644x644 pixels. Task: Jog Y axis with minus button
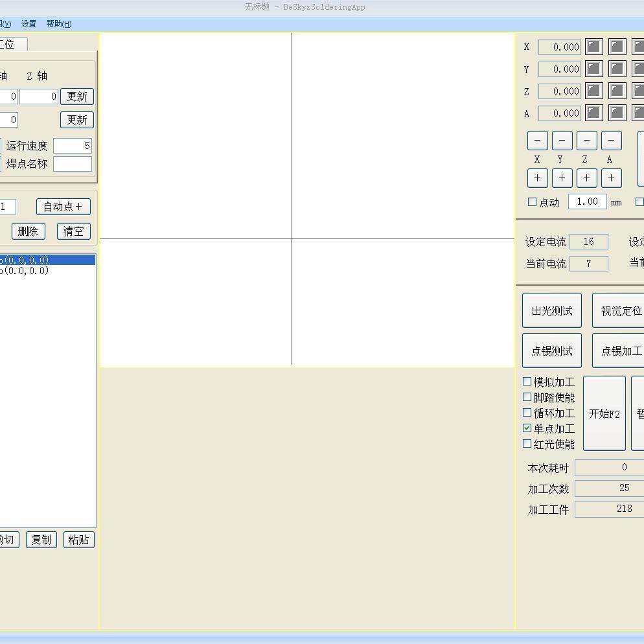click(x=562, y=141)
